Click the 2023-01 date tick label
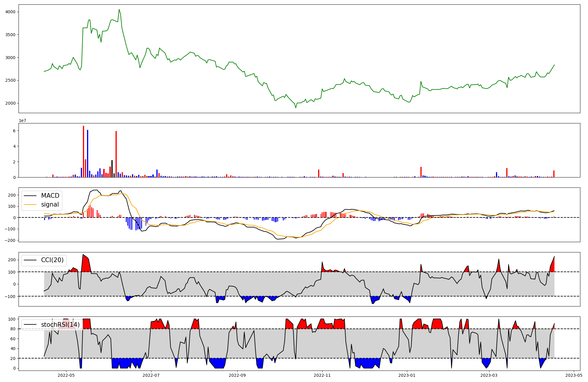 pyautogui.click(x=407, y=375)
